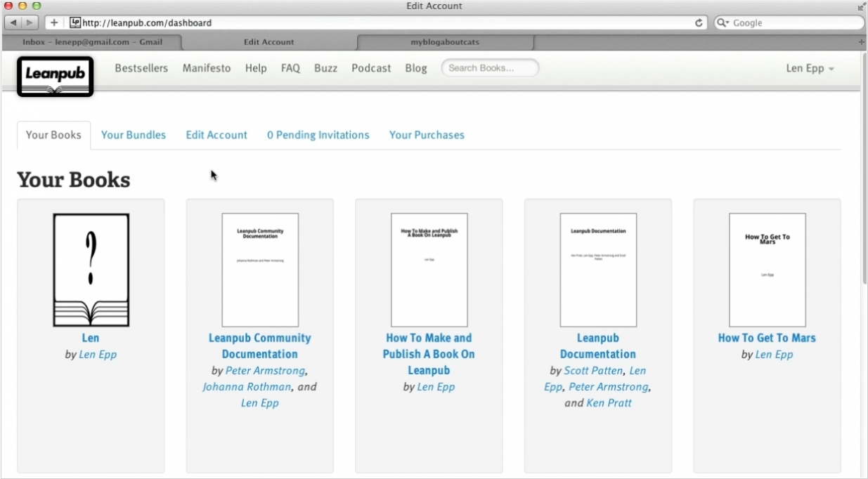Switch to the myblogaboutcats browser tab
The image size is (868, 479).
(x=445, y=42)
